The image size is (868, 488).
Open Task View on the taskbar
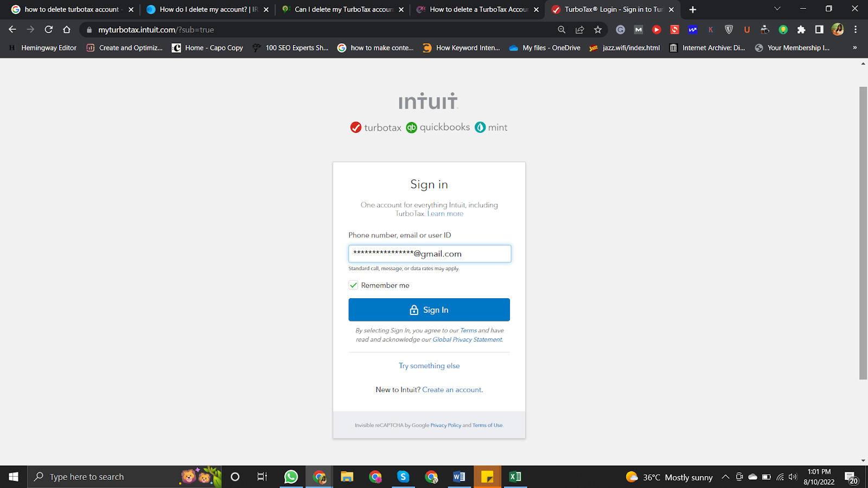262,477
